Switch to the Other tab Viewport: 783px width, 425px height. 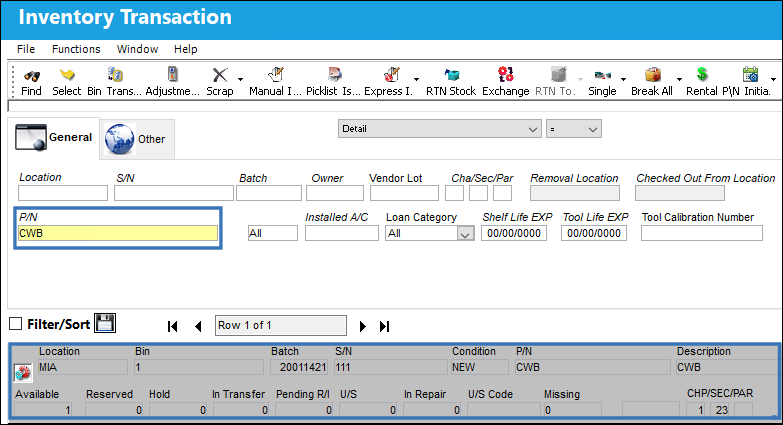click(x=137, y=139)
